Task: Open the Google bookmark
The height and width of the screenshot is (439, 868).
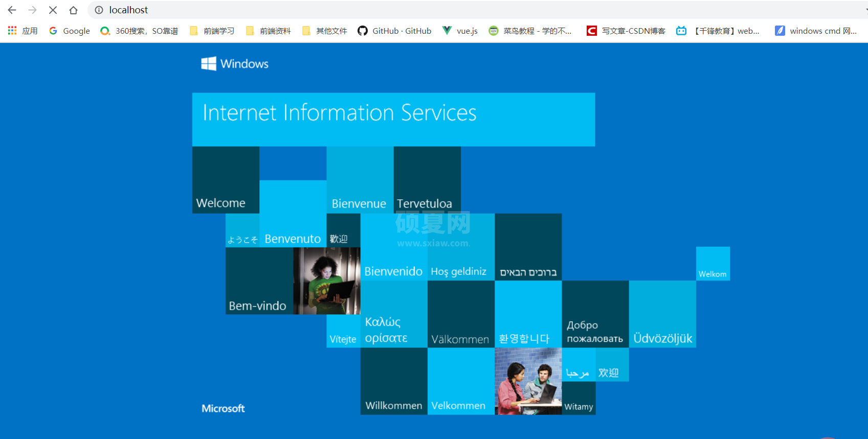Action: (70, 31)
